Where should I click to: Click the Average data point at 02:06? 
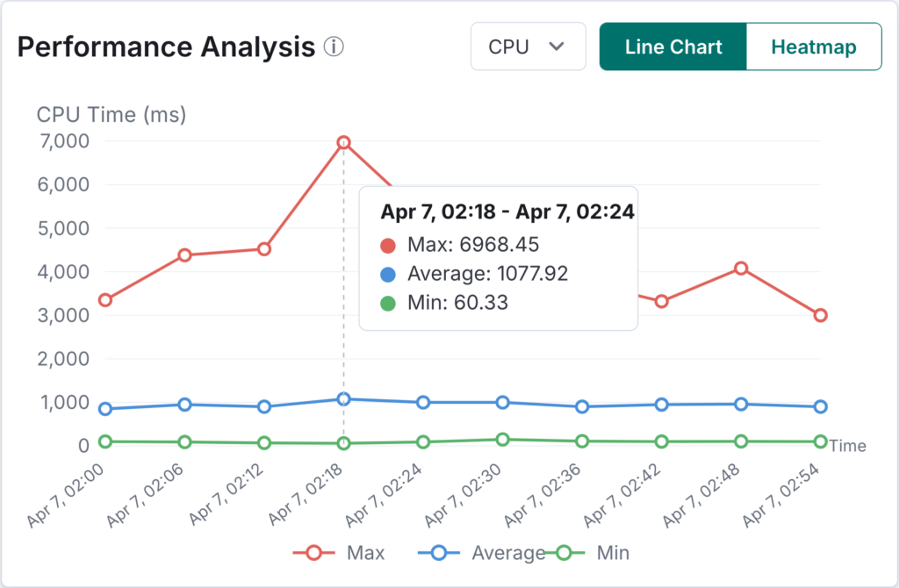pos(184,405)
